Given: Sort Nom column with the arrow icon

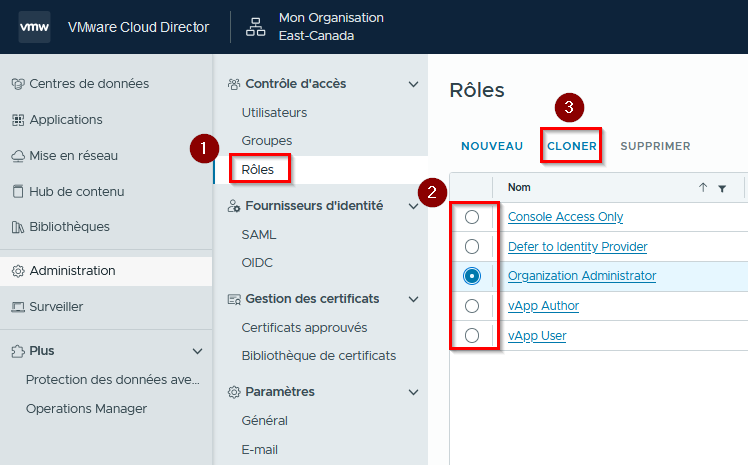Looking at the screenshot, I should click(x=703, y=187).
